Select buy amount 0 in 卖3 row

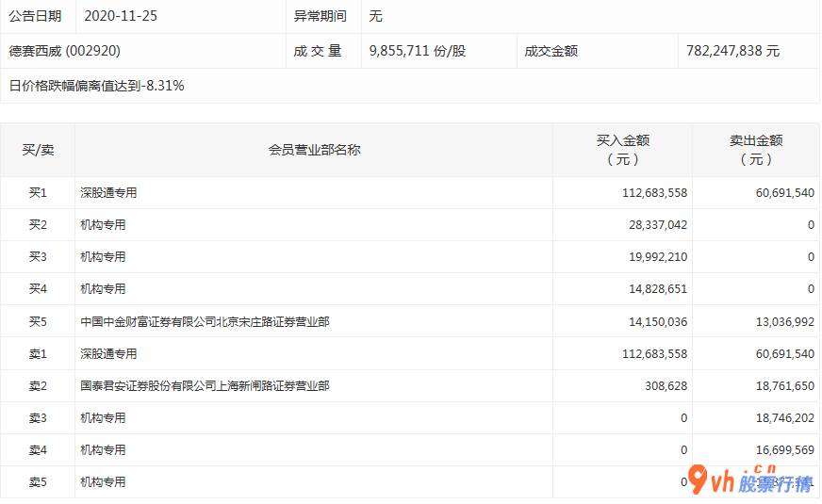(683, 418)
